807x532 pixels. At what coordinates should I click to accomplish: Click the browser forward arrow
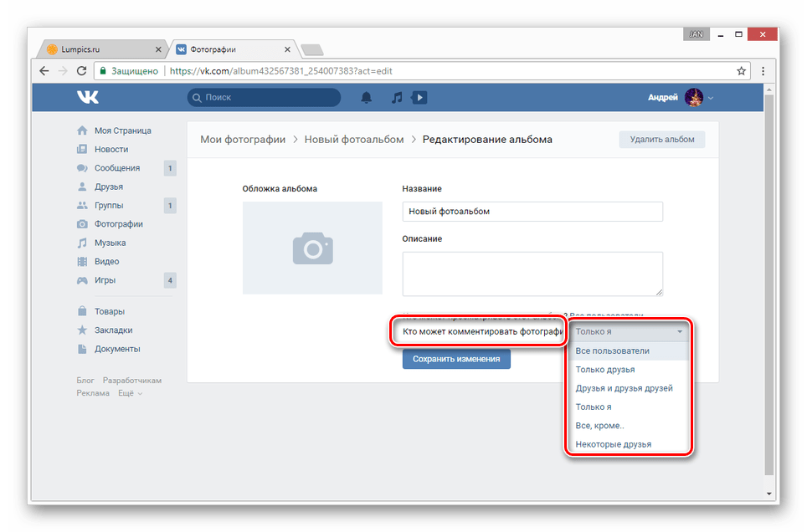tap(63, 71)
